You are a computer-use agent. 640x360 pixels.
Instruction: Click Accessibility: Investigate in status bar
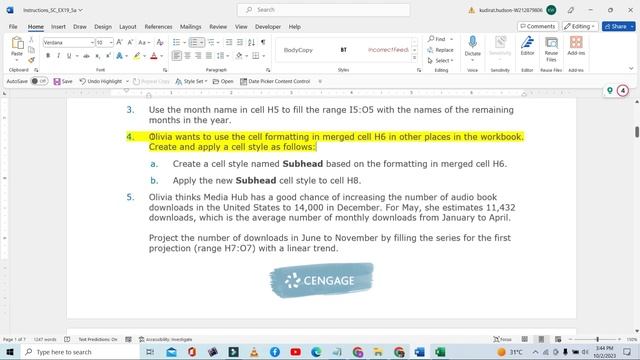click(x=165, y=339)
